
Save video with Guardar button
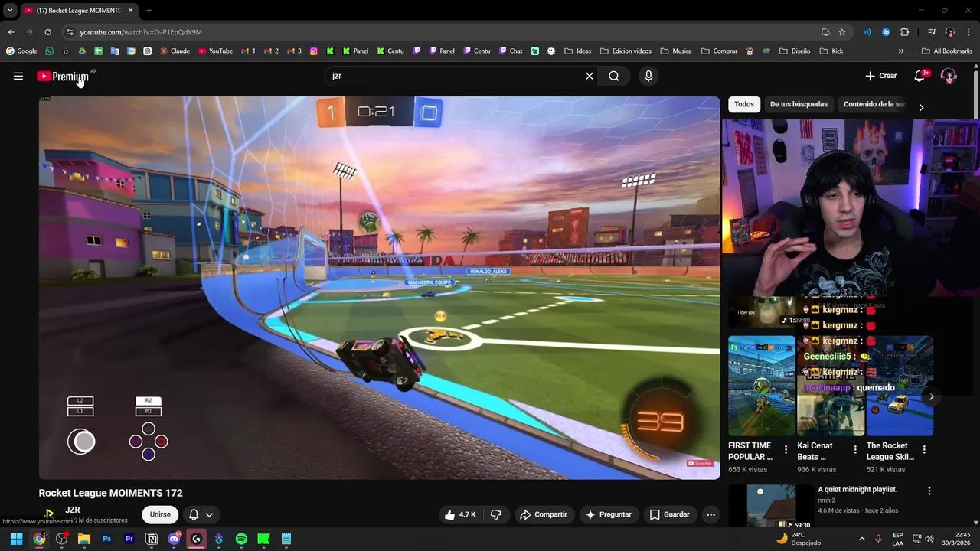tap(670, 514)
